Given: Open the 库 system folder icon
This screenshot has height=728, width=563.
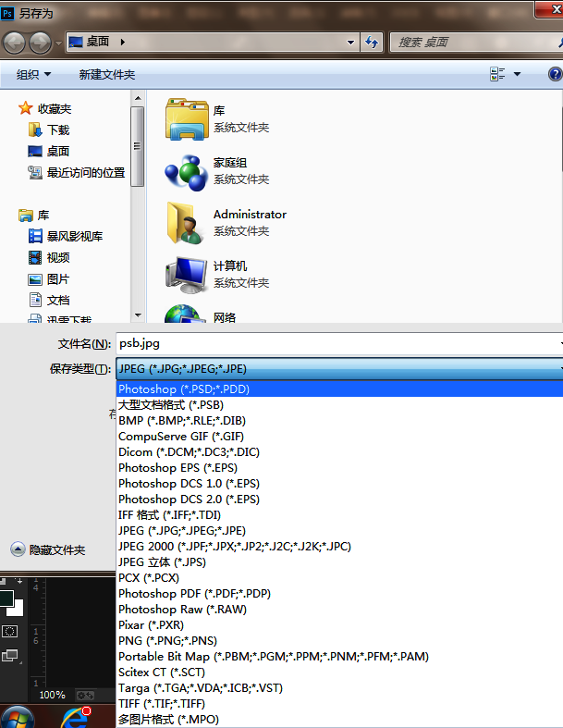Looking at the screenshot, I should [x=187, y=118].
